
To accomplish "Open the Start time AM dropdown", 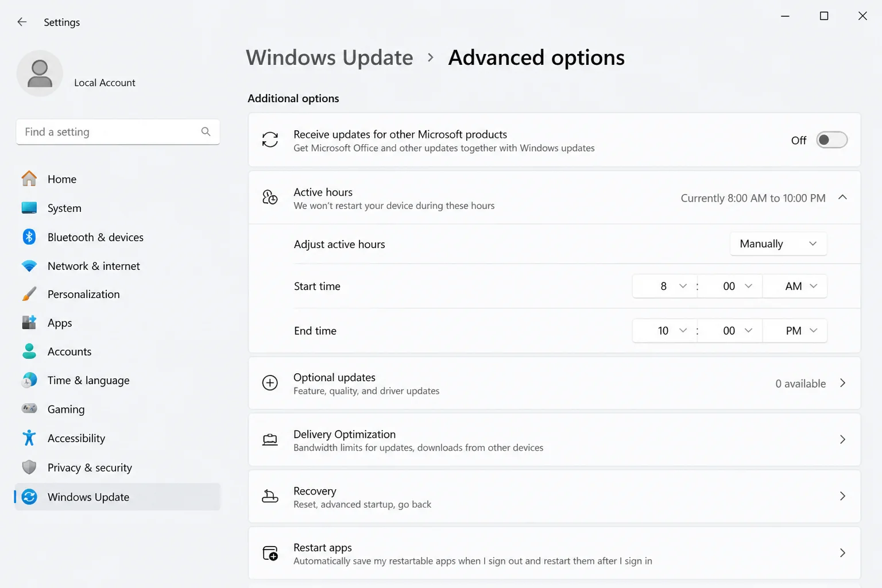I will pyautogui.click(x=795, y=286).
